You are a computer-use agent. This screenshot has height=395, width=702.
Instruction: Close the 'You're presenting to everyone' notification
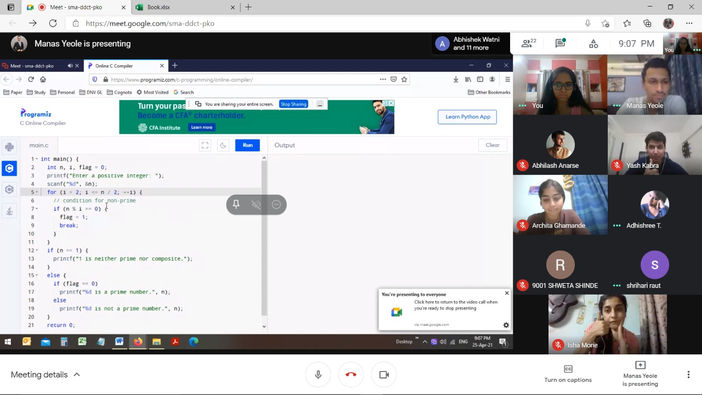(x=507, y=293)
